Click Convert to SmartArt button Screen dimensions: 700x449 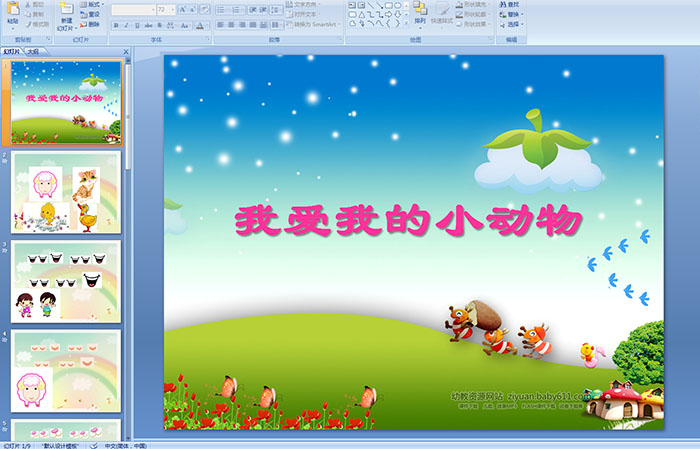(313, 25)
